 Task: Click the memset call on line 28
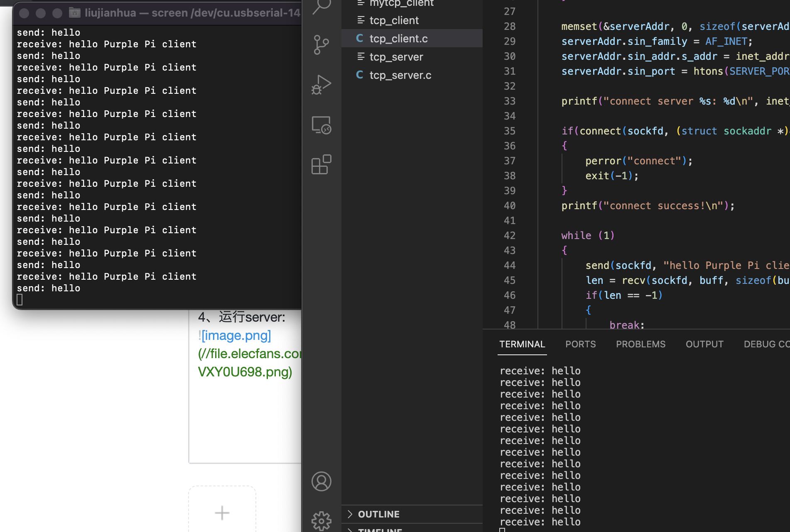point(675,27)
